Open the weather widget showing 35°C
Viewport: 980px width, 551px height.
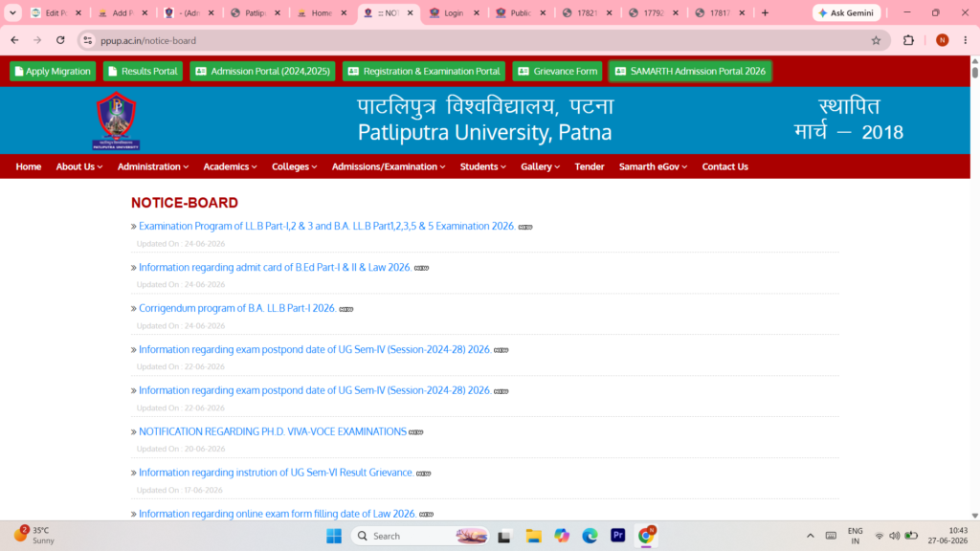click(35, 536)
